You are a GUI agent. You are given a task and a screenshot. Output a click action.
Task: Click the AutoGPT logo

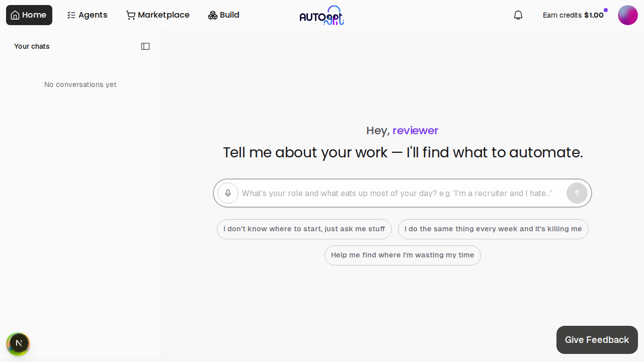[x=322, y=16]
